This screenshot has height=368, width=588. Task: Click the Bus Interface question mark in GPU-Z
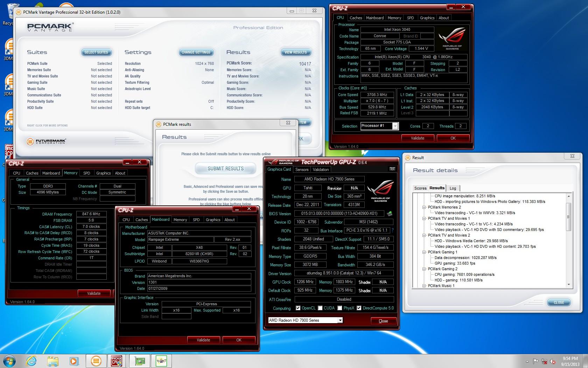coord(393,231)
